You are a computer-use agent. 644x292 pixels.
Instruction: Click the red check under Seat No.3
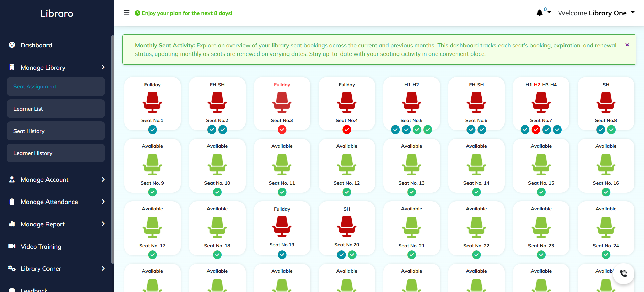[x=282, y=130]
